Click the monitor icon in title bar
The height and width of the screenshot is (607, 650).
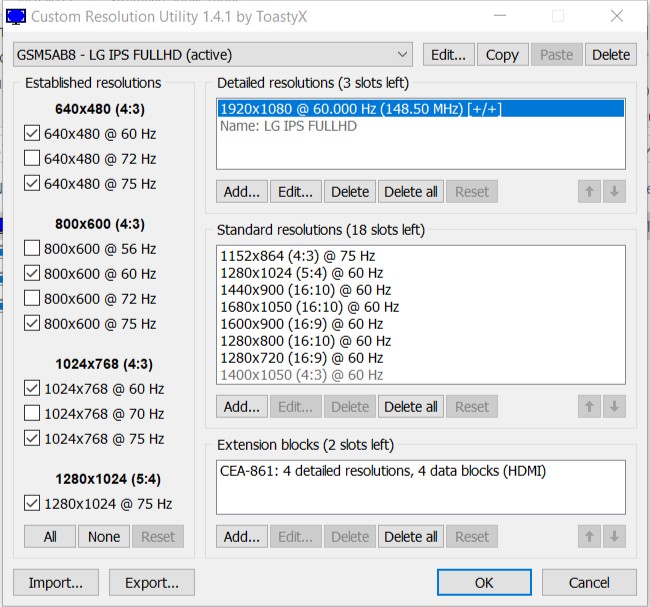click(14, 15)
